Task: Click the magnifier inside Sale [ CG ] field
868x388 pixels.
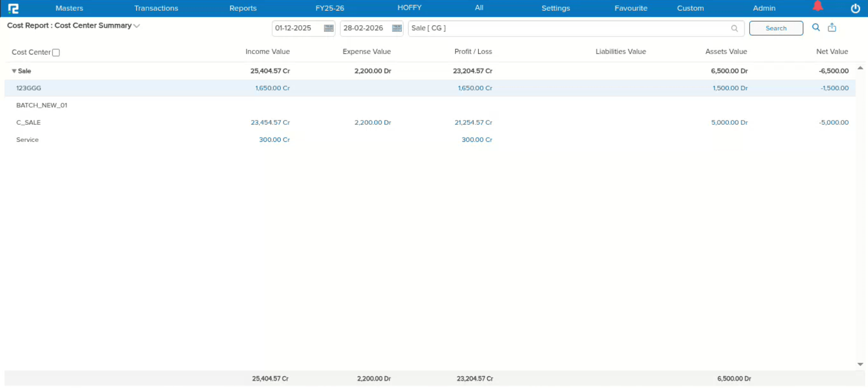Action: pyautogui.click(x=734, y=28)
